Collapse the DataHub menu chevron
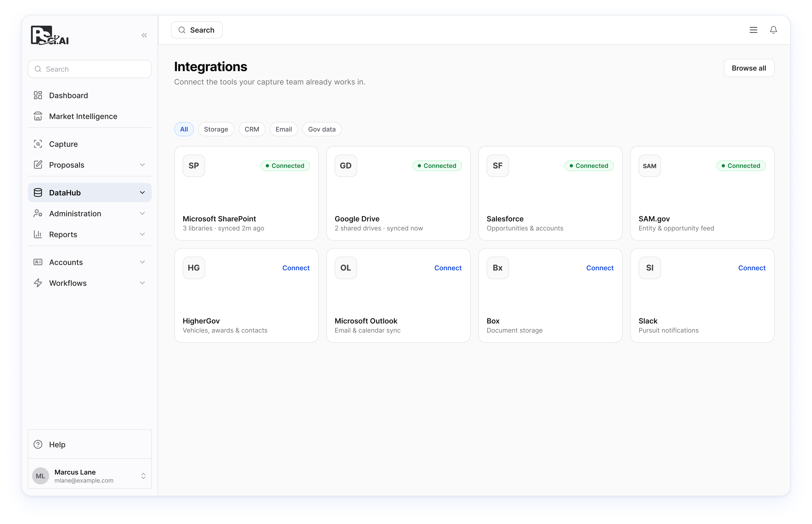 click(142, 193)
